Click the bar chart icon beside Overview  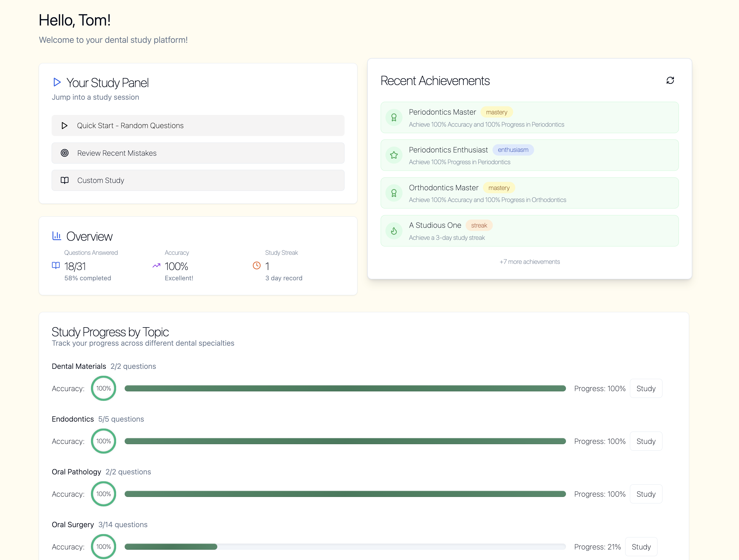pyautogui.click(x=57, y=236)
